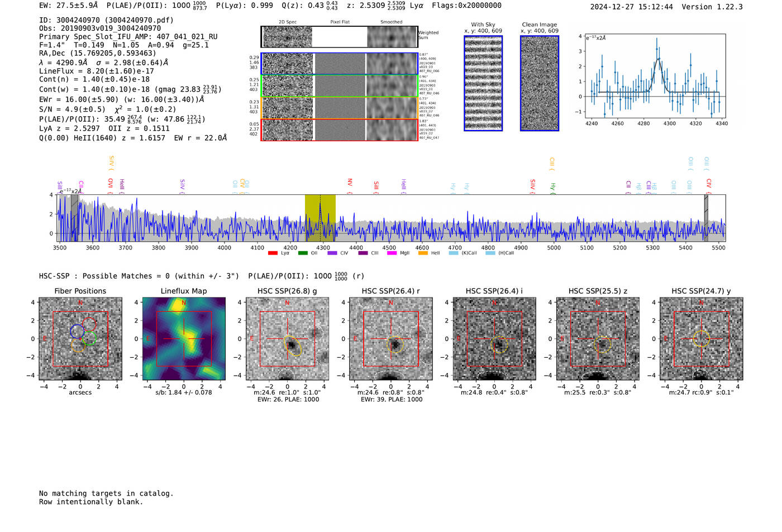This screenshot has height=532, width=782.
Task: Open the Lineflux Map panel
Action: click(x=184, y=339)
